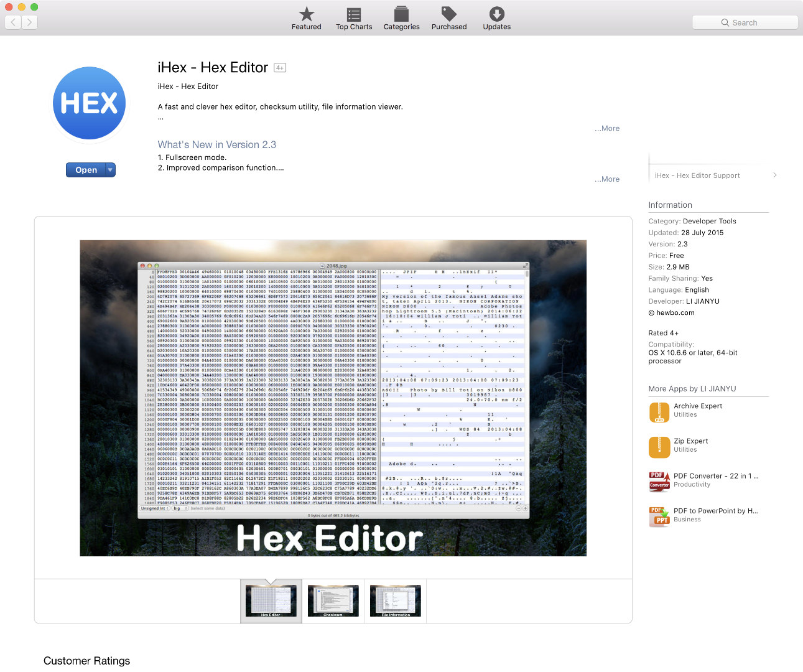Go back with the left arrow button

pos(13,22)
